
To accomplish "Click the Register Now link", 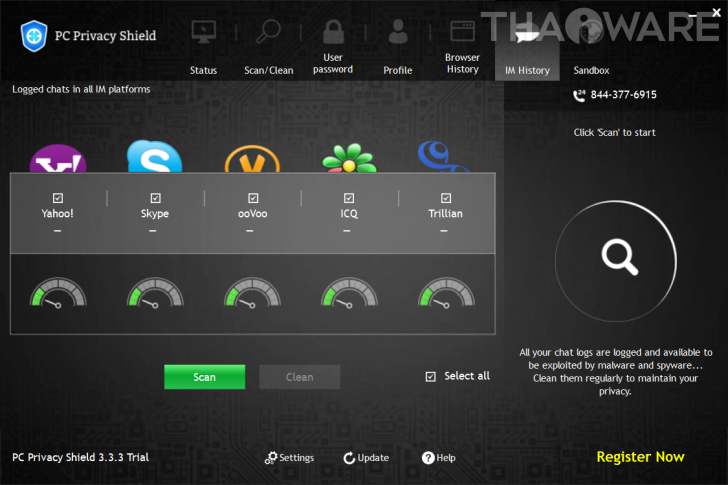I will tap(640, 457).
